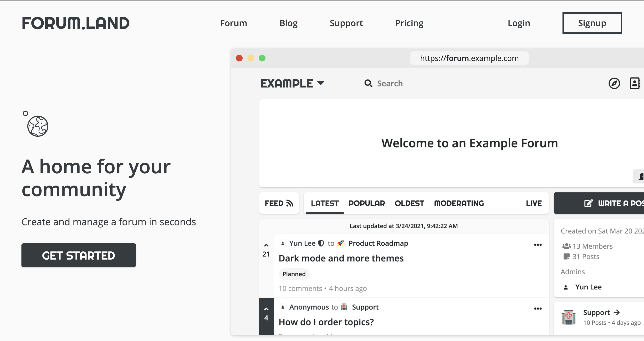Upvote the Dark mode post
Viewport: 644px width, 341px height.
tap(266, 245)
